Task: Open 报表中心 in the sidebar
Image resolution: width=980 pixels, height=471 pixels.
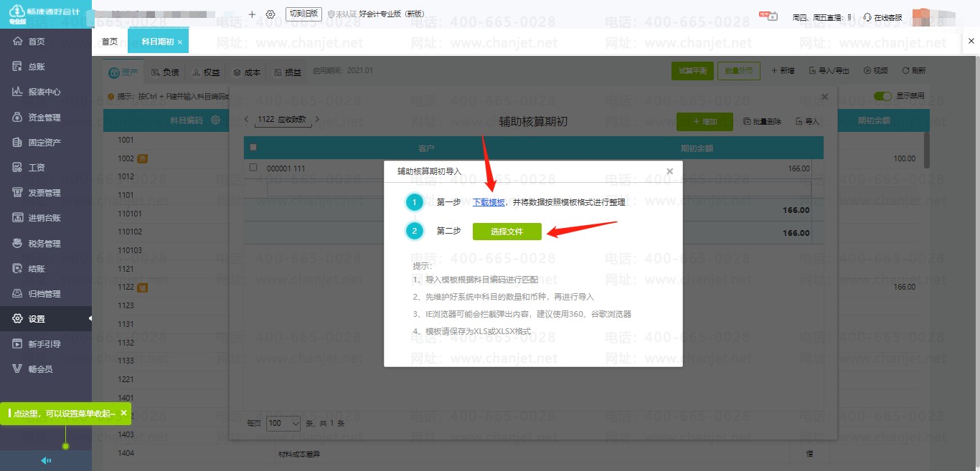Action: (43, 92)
